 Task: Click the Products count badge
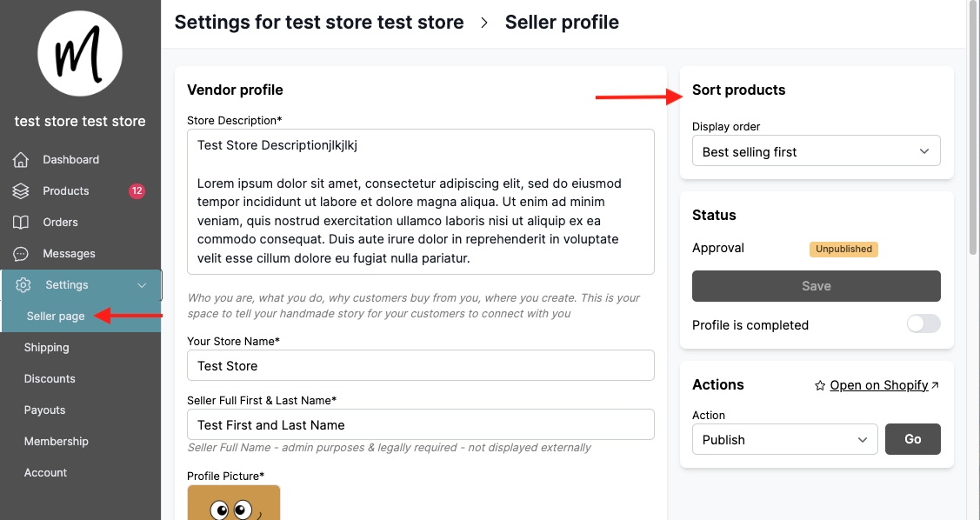[137, 191]
